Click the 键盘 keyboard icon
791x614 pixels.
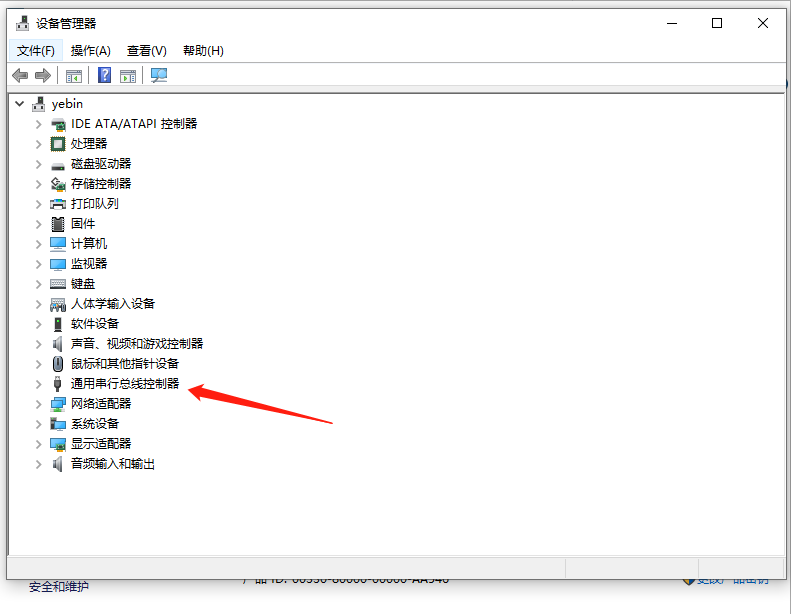click(58, 284)
